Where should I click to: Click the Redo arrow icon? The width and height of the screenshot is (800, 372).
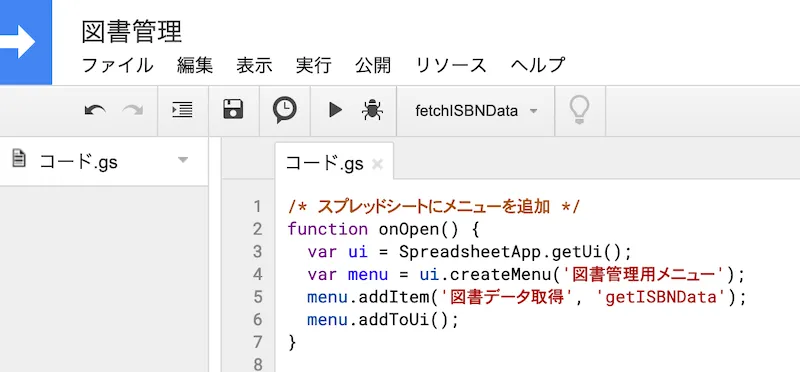pos(133,110)
